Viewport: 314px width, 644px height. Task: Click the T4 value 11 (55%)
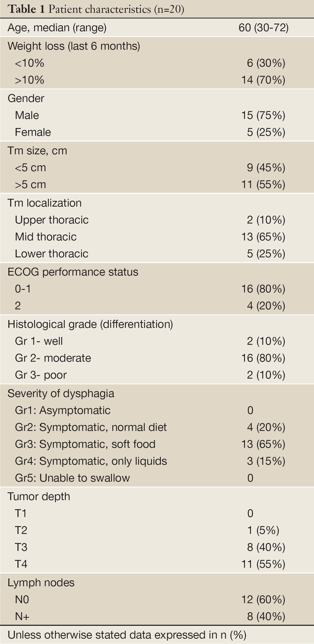tap(263, 564)
